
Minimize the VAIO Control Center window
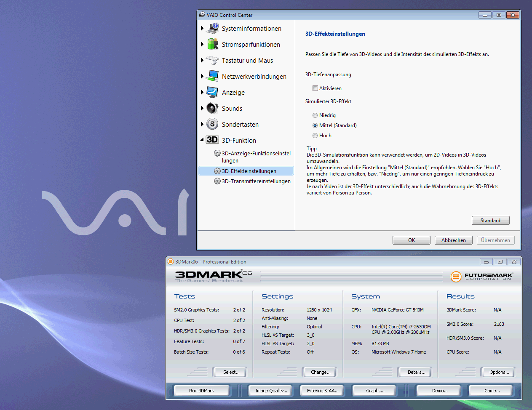(485, 15)
